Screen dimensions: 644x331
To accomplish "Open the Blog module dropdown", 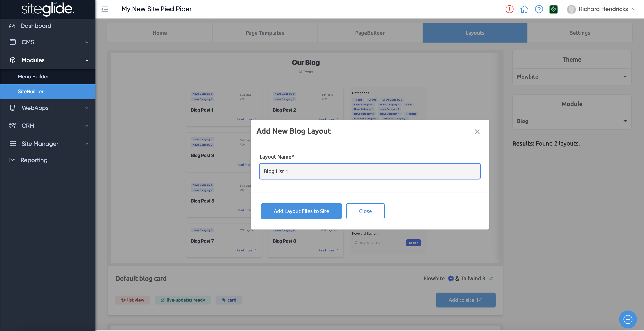I will 571,121.
